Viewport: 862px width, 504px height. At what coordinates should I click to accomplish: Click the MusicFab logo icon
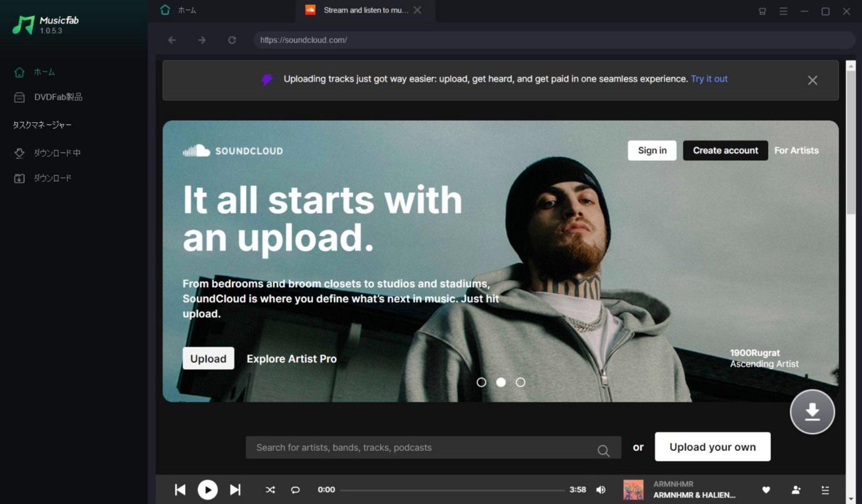coord(24,25)
